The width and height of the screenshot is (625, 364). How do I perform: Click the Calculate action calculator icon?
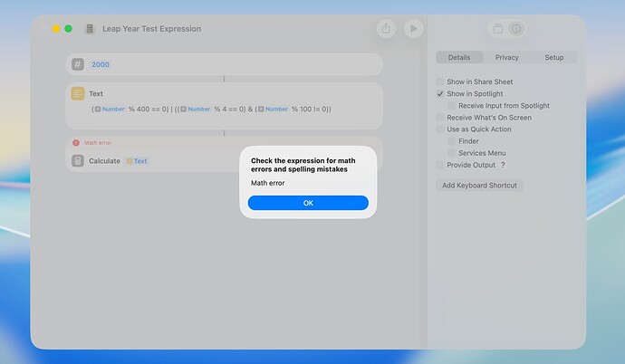78,161
